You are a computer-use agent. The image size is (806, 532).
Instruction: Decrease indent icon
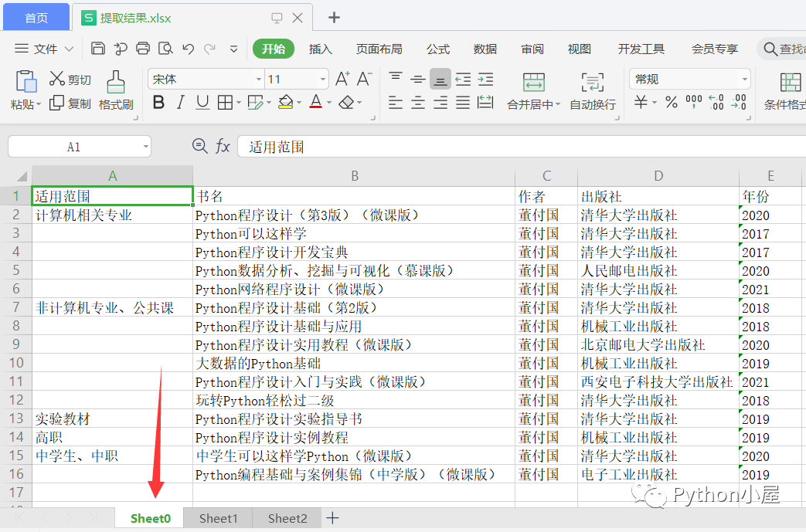point(463,79)
